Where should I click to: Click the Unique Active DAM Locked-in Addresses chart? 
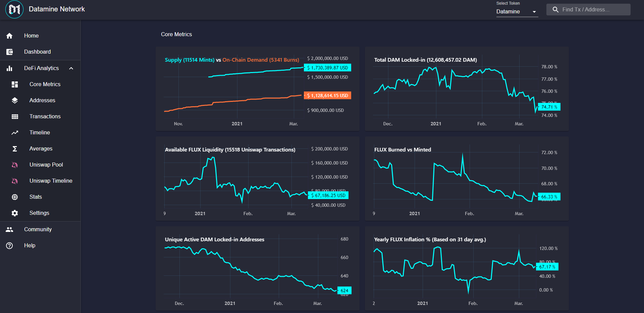coord(258,268)
